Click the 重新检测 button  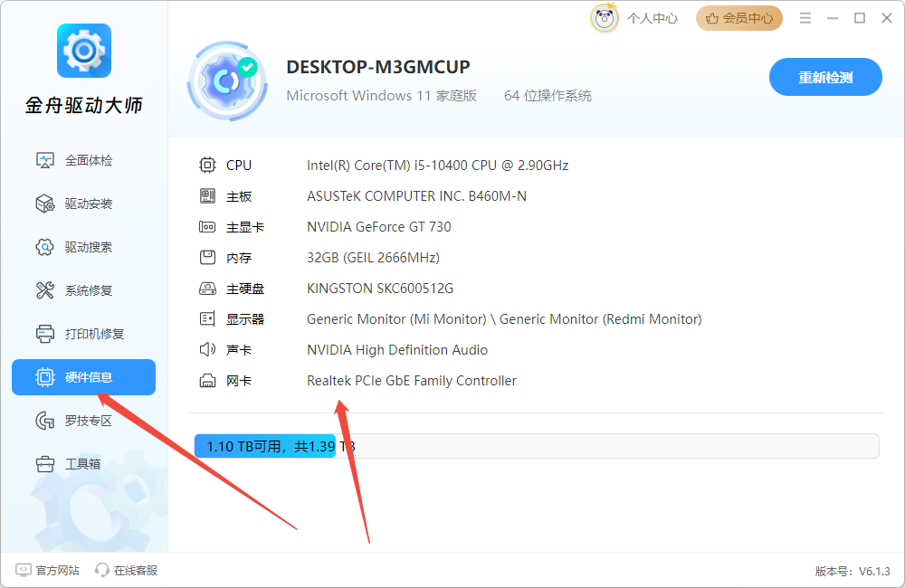(x=825, y=77)
